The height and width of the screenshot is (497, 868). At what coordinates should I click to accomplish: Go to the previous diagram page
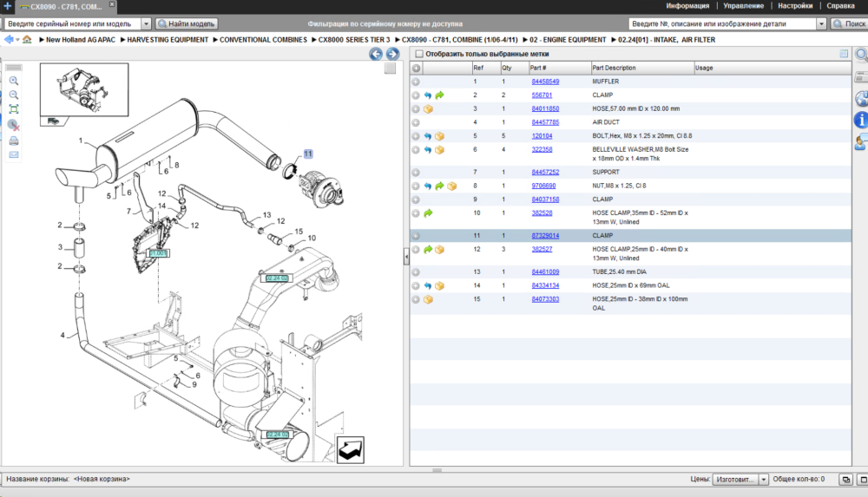(x=376, y=54)
